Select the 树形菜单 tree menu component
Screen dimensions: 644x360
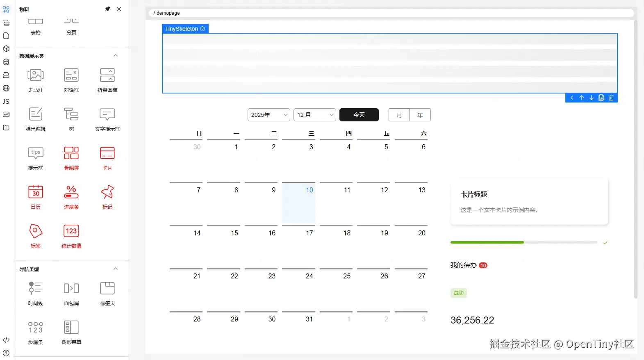(x=71, y=333)
